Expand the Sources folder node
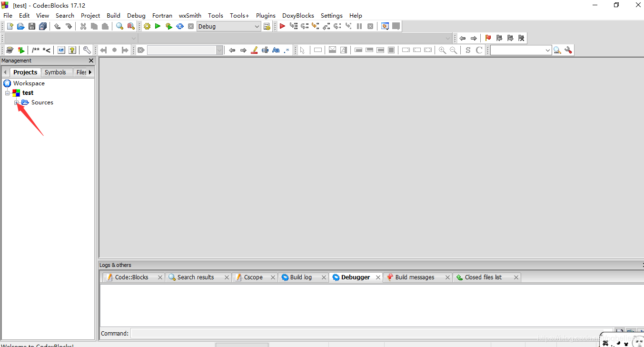Image resolution: width=644 pixels, height=347 pixels. pyautogui.click(x=17, y=102)
